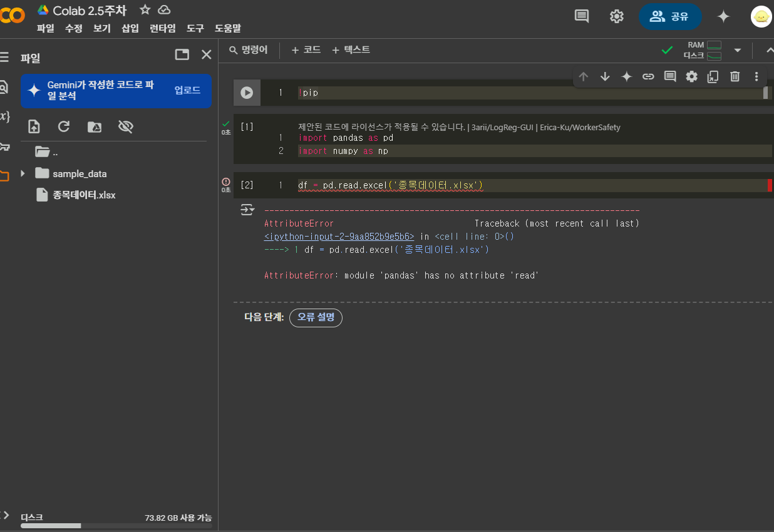Add a new 코드 cell
Image resolution: width=774 pixels, height=532 pixels.
click(306, 49)
